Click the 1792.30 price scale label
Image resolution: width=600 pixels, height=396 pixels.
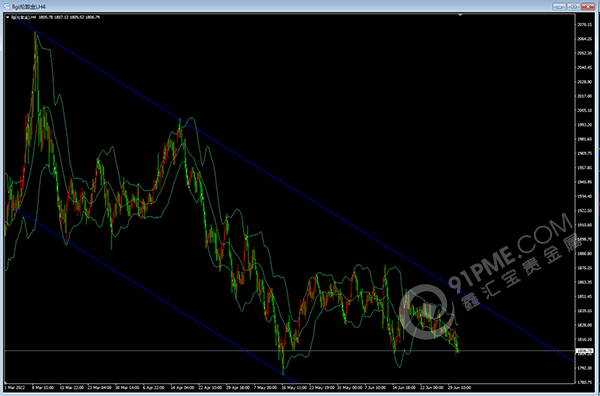pyautogui.click(x=583, y=368)
